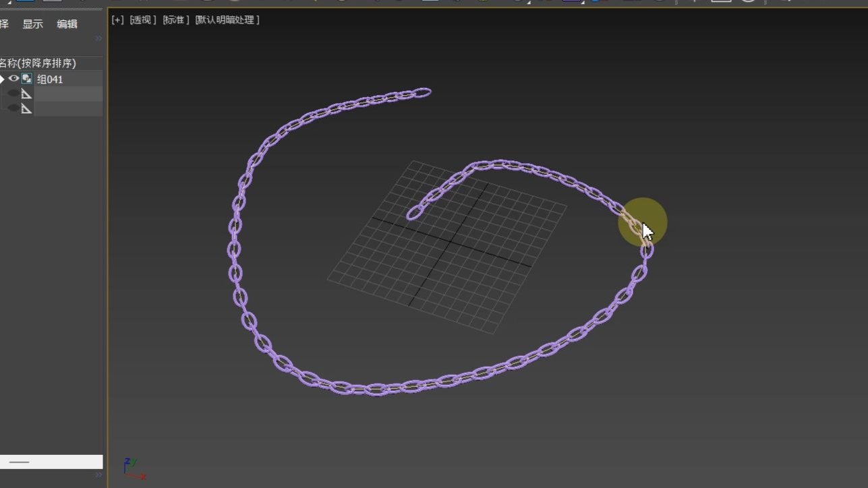Expand explorer toolbar with upper double-chevron
Viewport: 868px width, 488px height.
point(98,38)
